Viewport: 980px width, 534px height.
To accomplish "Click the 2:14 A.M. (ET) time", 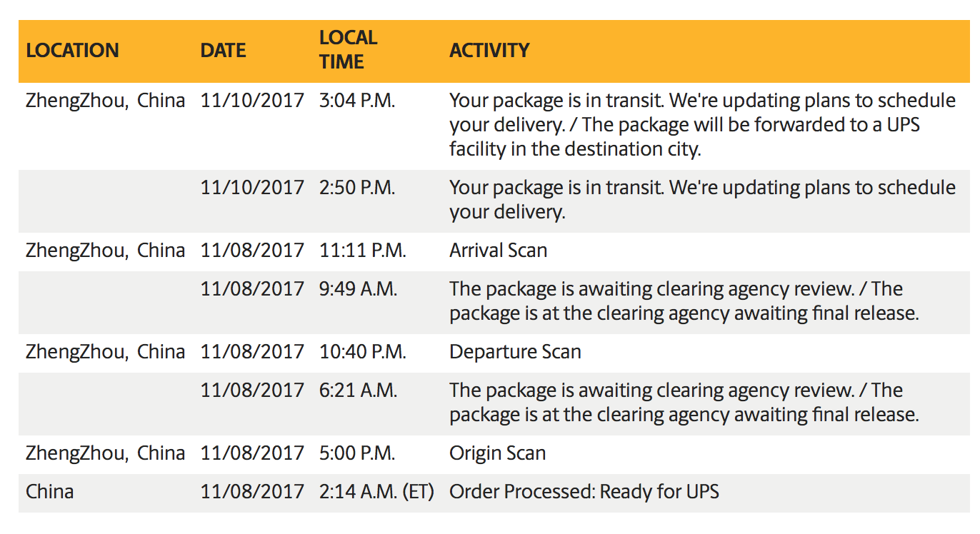I will 376,492.
